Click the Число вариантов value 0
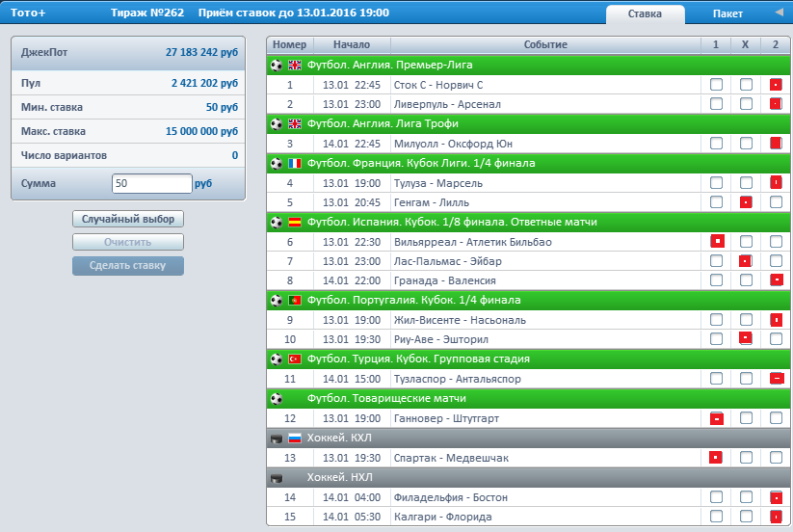This screenshot has width=793, height=532. tap(235, 155)
